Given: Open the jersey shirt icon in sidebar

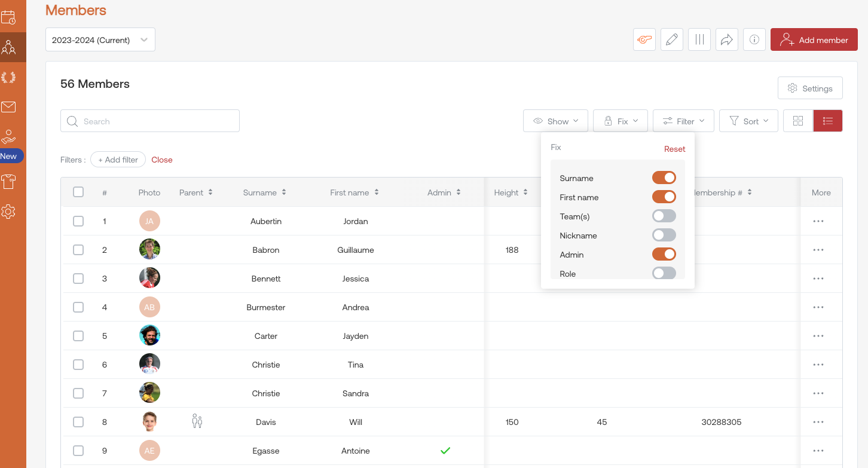Looking at the screenshot, I should click(x=8, y=181).
